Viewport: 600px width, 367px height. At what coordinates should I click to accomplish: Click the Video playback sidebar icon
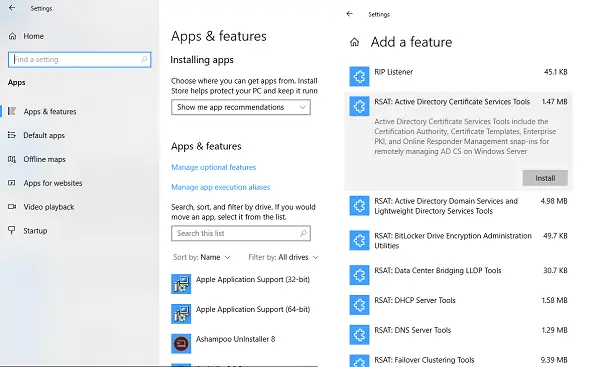[x=12, y=207]
